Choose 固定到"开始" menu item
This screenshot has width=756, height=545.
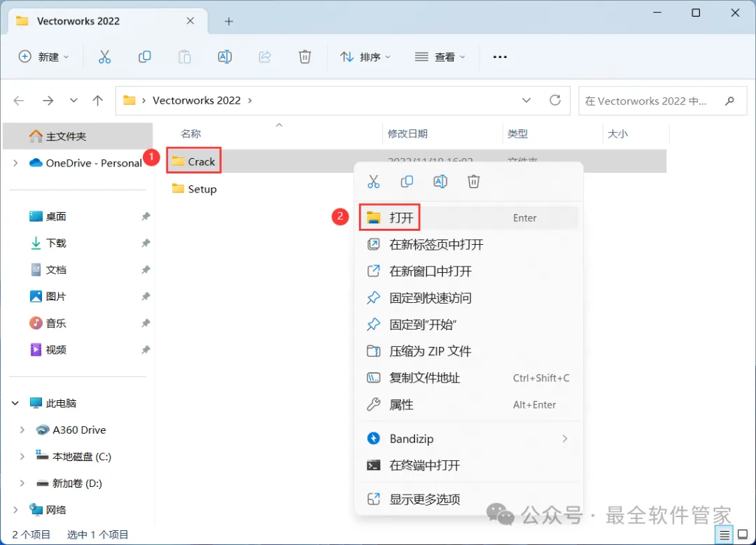click(x=468, y=325)
